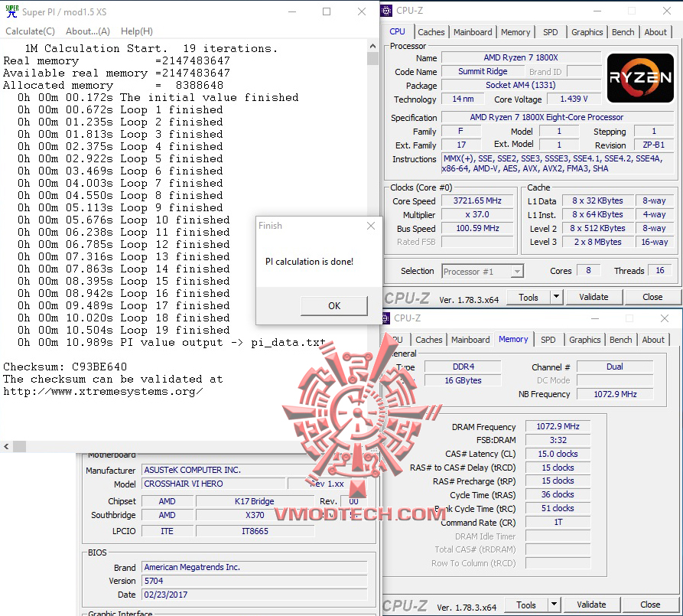Click the AMD Ryzen logo in CPU-Z
The width and height of the screenshot is (683, 616).
(639, 77)
